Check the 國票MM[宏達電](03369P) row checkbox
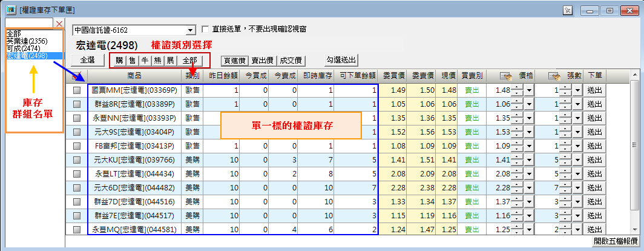 pos(77,90)
